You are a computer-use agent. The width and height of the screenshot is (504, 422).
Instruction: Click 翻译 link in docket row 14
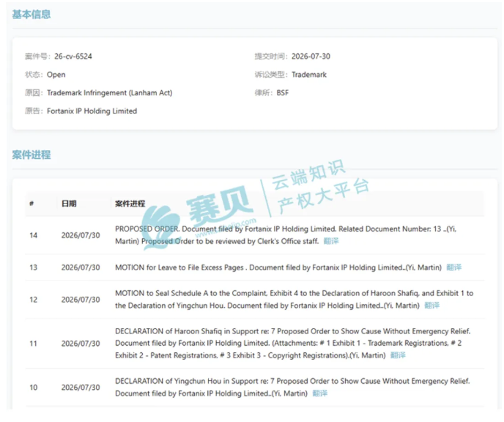click(331, 241)
